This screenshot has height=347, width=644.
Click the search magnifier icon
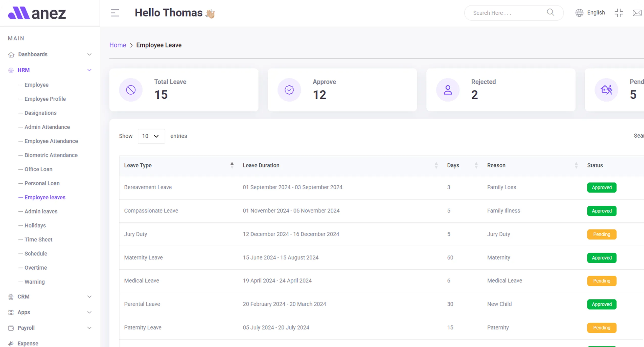pos(550,12)
